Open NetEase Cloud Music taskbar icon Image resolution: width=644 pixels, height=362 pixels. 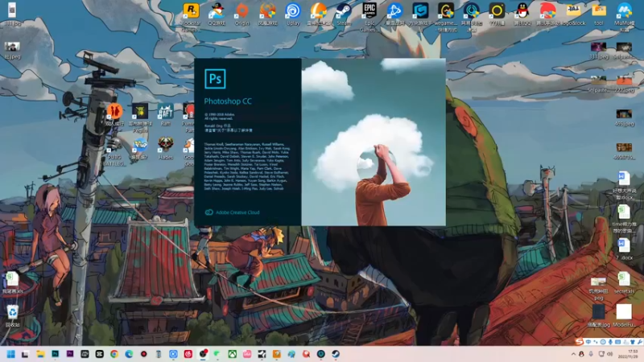click(188, 354)
